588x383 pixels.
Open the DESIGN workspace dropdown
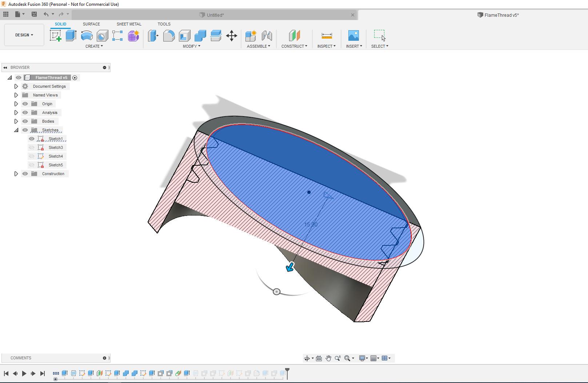[24, 35]
